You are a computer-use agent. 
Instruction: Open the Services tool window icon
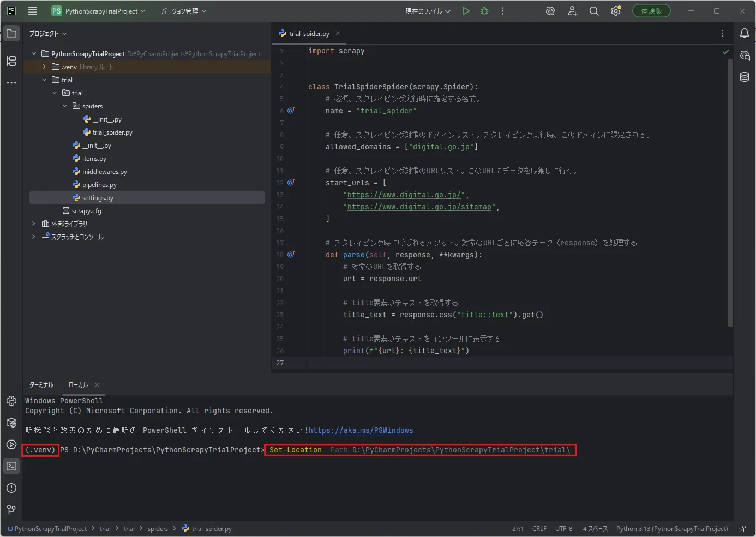11,444
